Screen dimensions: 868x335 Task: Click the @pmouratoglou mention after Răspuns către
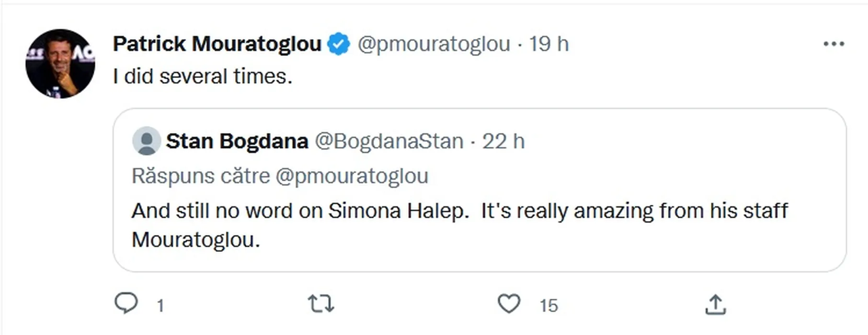352,176
